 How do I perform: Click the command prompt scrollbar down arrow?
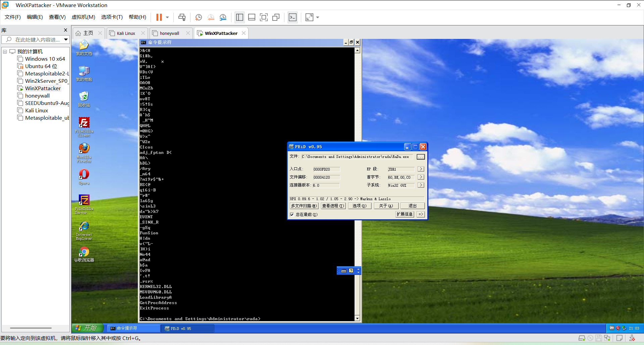[x=358, y=318]
